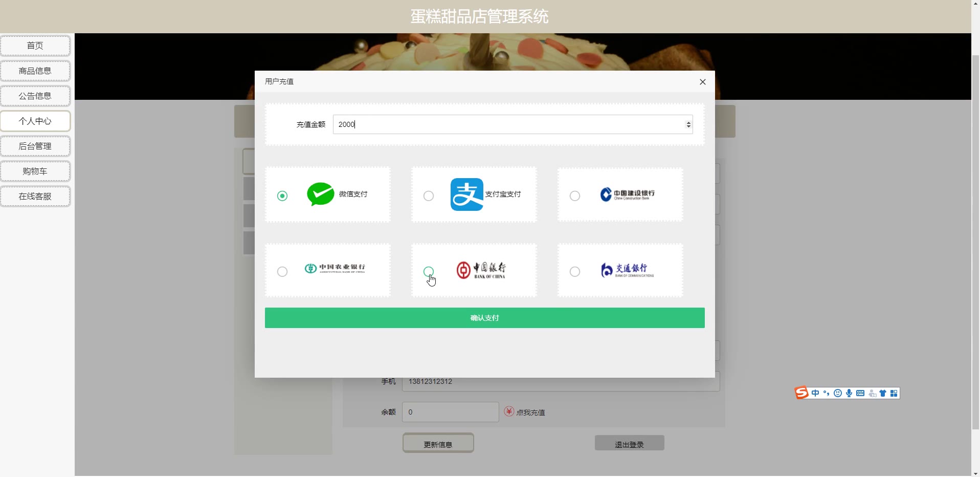Click the 微信支付 label text
The image size is (980, 477).
pyautogui.click(x=353, y=194)
